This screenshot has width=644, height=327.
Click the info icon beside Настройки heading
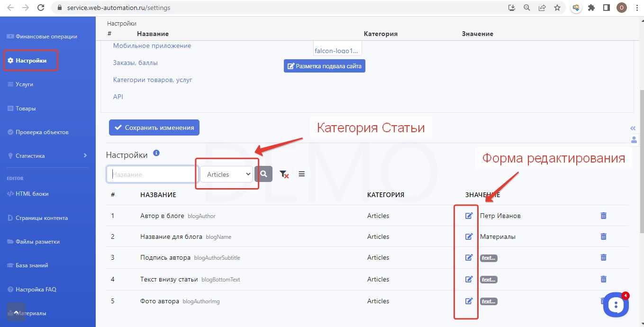pyautogui.click(x=156, y=154)
